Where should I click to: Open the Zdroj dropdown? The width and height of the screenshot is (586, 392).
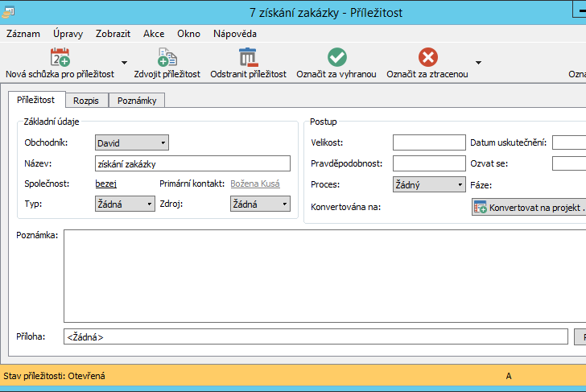pyautogui.click(x=261, y=204)
